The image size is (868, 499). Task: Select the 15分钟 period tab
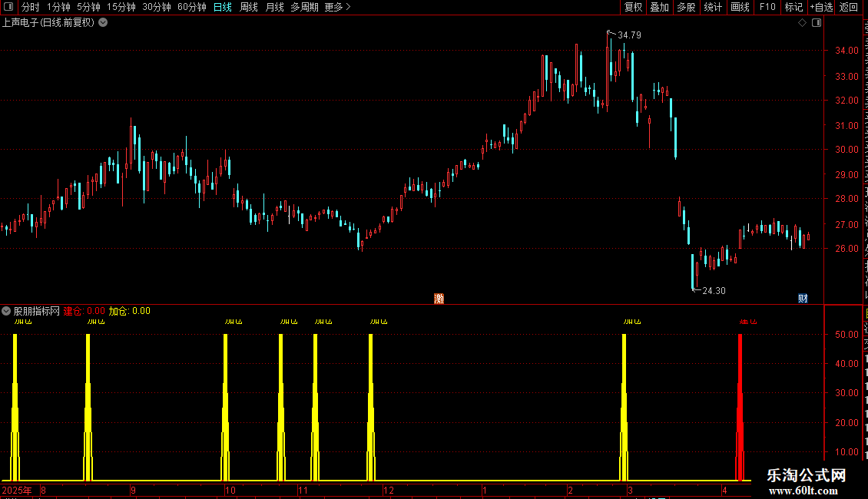[x=121, y=7]
